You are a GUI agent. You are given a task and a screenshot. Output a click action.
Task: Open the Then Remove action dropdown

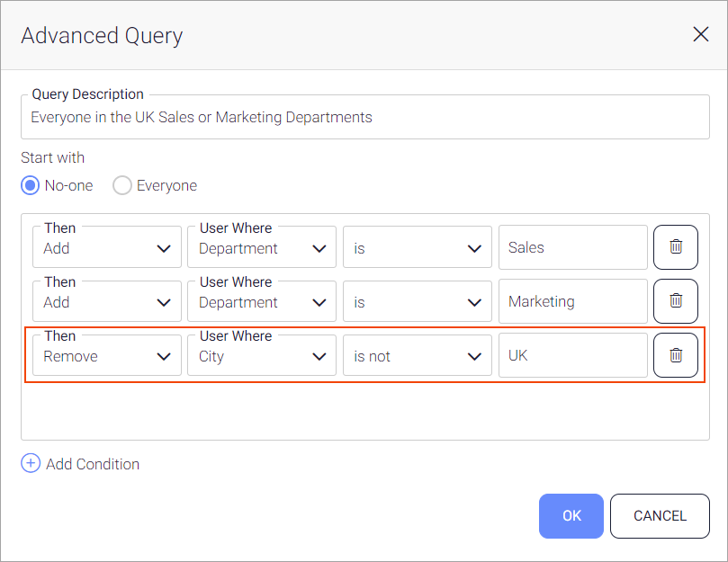[106, 356]
